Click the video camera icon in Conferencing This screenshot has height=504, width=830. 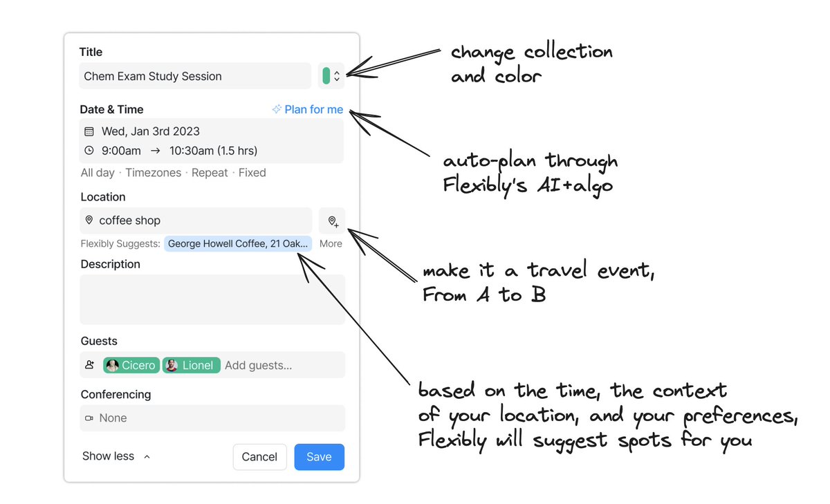coord(89,418)
